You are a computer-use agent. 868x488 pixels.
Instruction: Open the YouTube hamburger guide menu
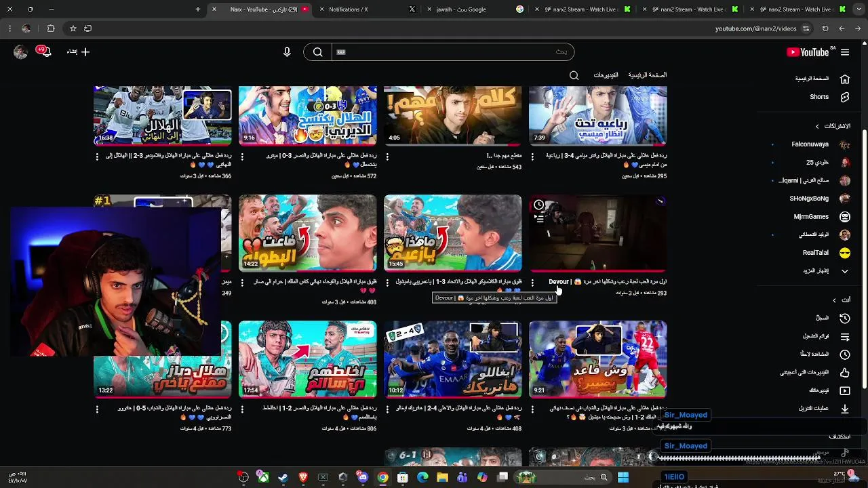tap(845, 52)
